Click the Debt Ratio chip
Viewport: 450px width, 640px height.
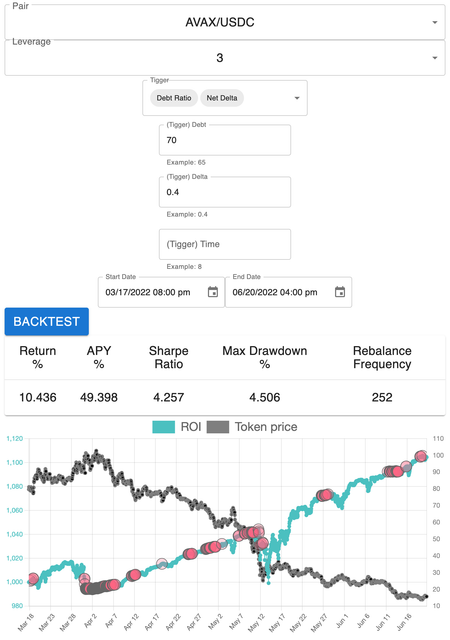click(174, 98)
